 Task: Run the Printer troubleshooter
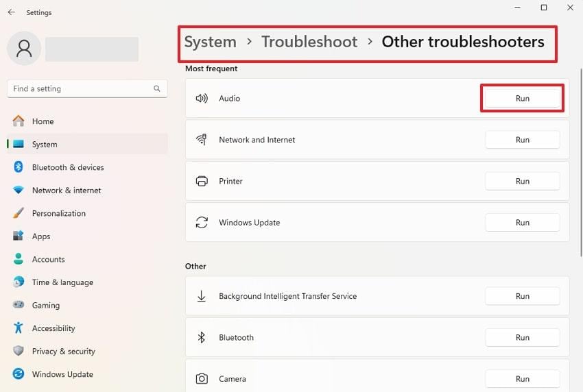[523, 181]
